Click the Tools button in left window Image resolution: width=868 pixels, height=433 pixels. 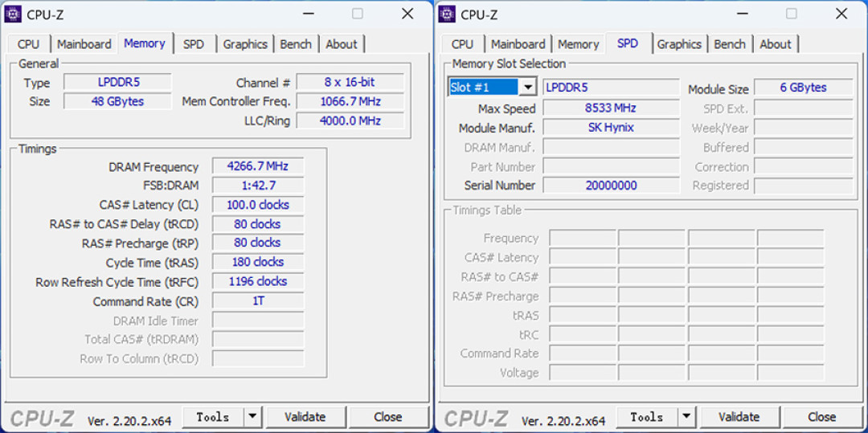pos(213,417)
